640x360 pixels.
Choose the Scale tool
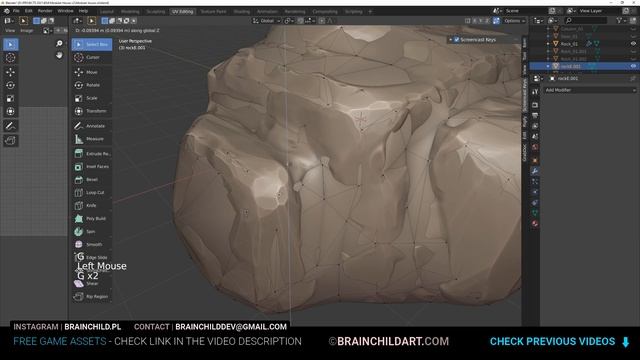pos(92,98)
